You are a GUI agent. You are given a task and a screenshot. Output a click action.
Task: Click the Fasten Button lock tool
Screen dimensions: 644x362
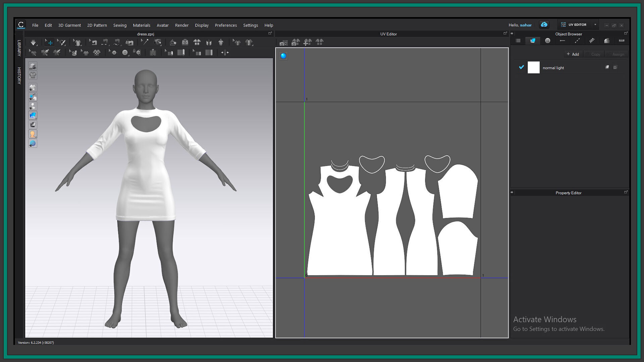click(x=137, y=53)
